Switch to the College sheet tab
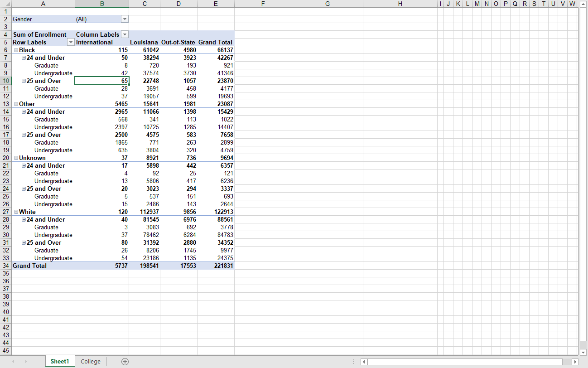This screenshot has width=588, height=368. 90,361
